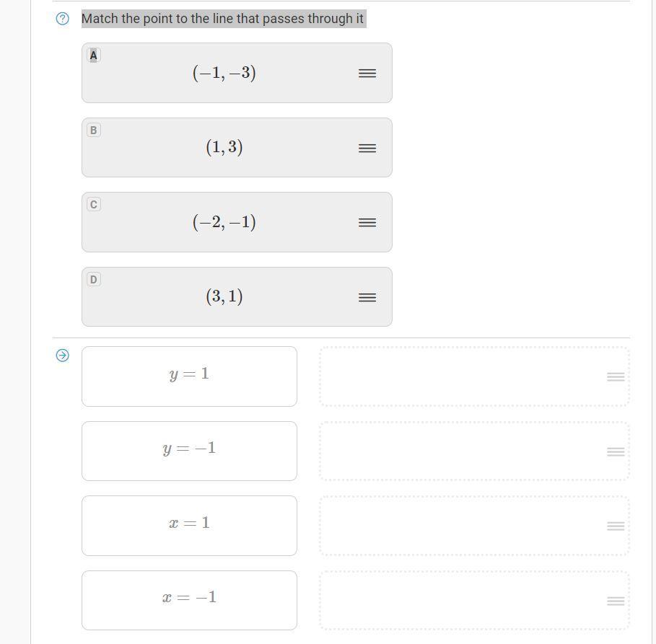The height and width of the screenshot is (644, 656).
Task: Click the drag handle beside x = −1 slot
Action: tap(615, 601)
